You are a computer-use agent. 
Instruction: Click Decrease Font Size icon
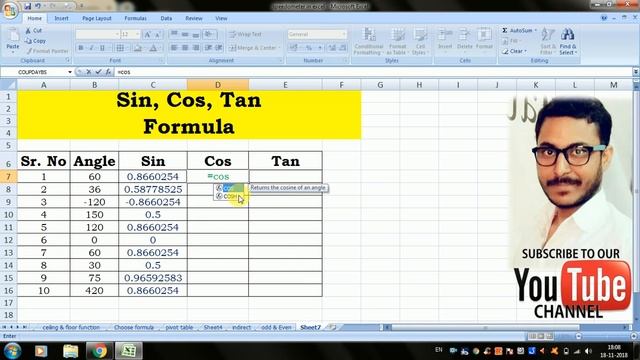(x=158, y=35)
